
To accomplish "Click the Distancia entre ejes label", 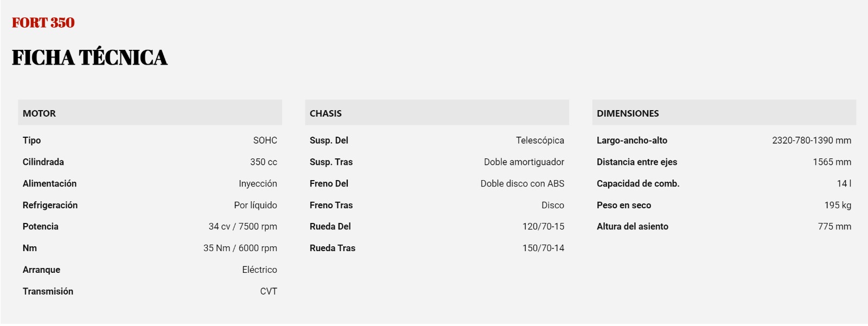I will coord(637,162).
